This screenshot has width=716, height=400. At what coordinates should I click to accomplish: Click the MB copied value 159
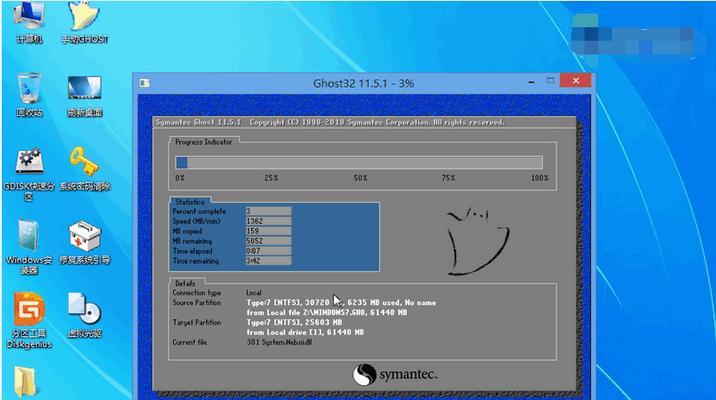[268, 231]
